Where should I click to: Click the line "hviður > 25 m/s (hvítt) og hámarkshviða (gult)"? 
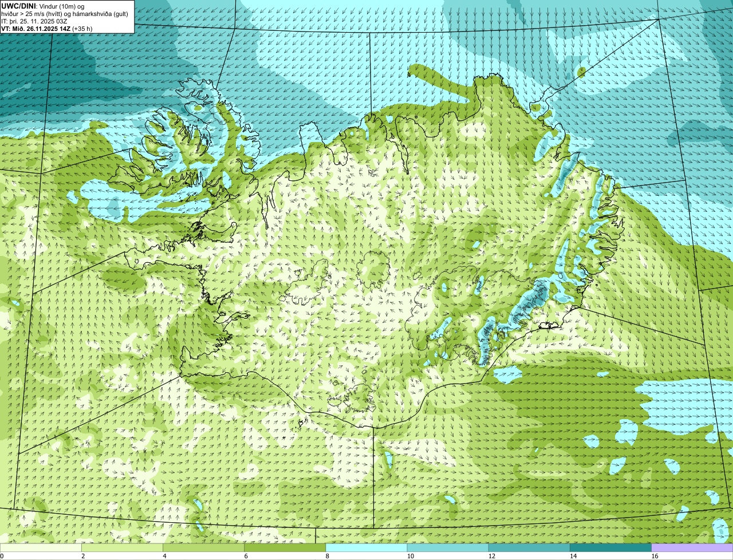click(x=65, y=14)
